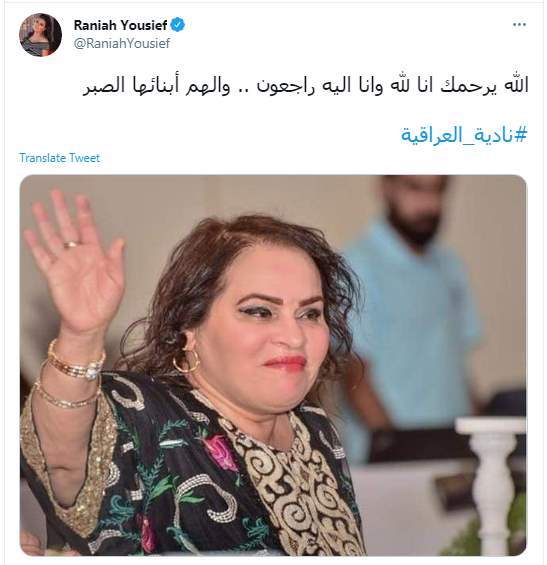Open the three-dot More options menu
Screen dimensions: 547x565
pyautogui.click(x=519, y=25)
